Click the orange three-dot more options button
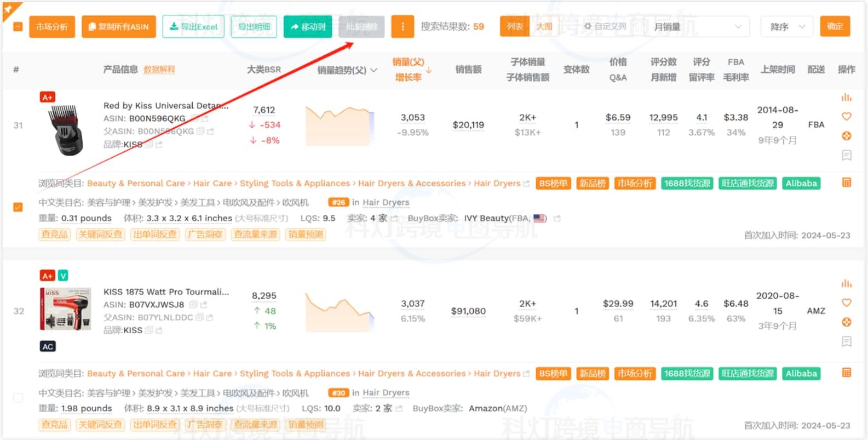The width and height of the screenshot is (868, 440). (x=403, y=26)
